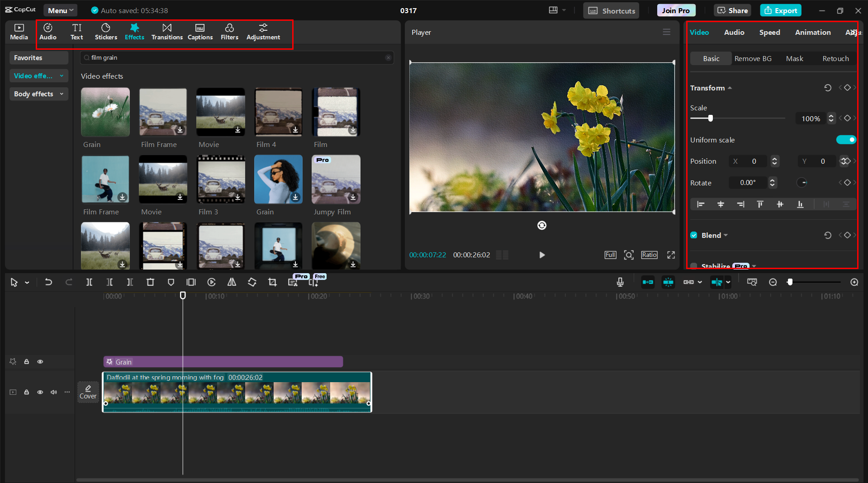The height and width of the screenshot is (483, 868).
Task: Open the Transitions panel
Action: (167, 32)
